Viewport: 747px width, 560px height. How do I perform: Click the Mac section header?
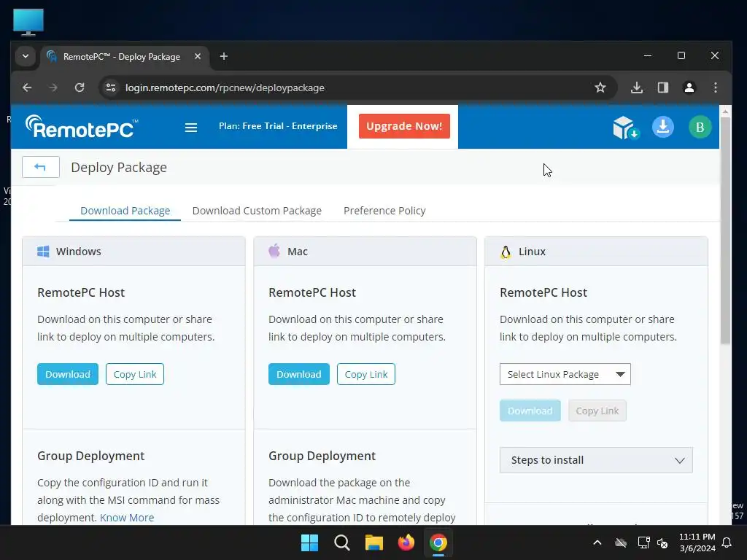365,252
